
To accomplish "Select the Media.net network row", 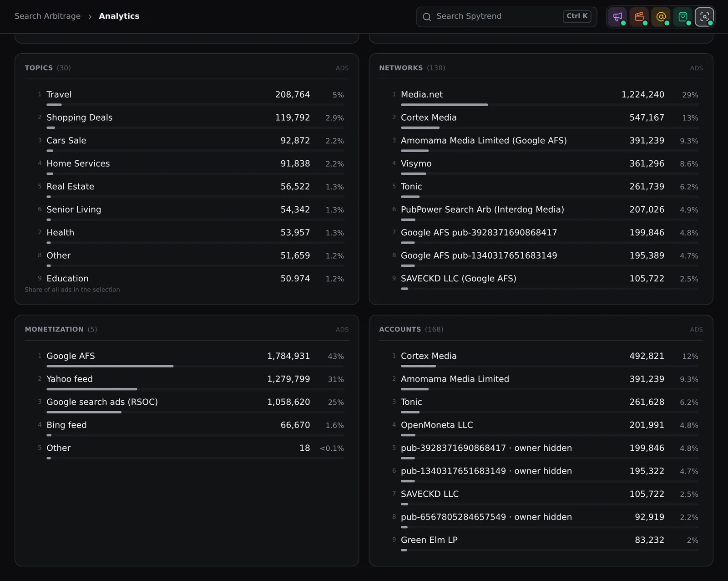I will 545,97.
